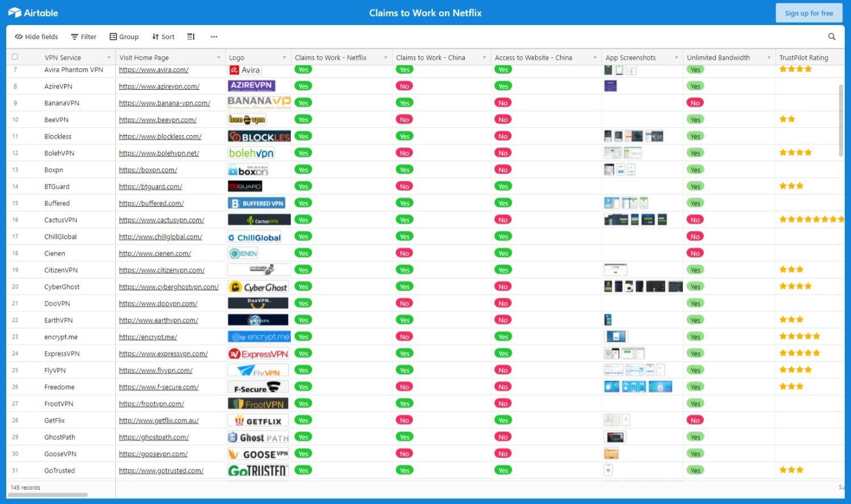This screenshot has height=504, width=851.
Task: Open CyberGhost app screenshot thumbnails
Action: click(x=644, y=287)
